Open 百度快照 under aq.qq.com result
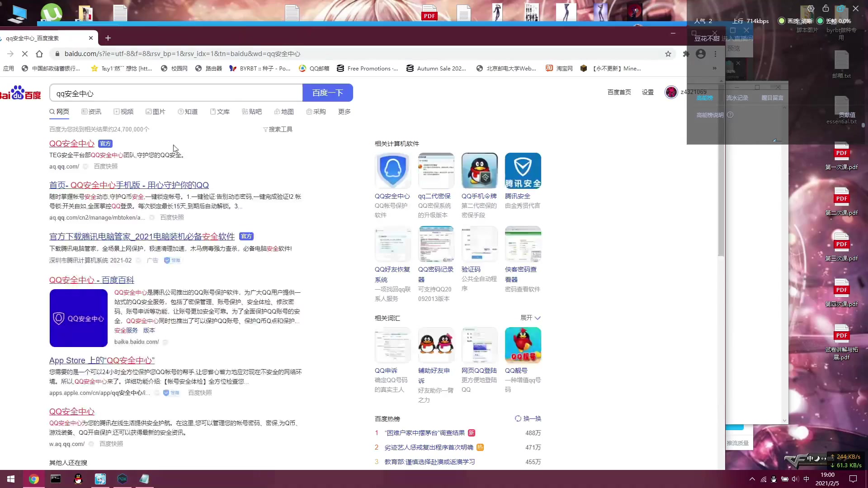The width and height of the screenshot is (868, 488). point(105,167)
